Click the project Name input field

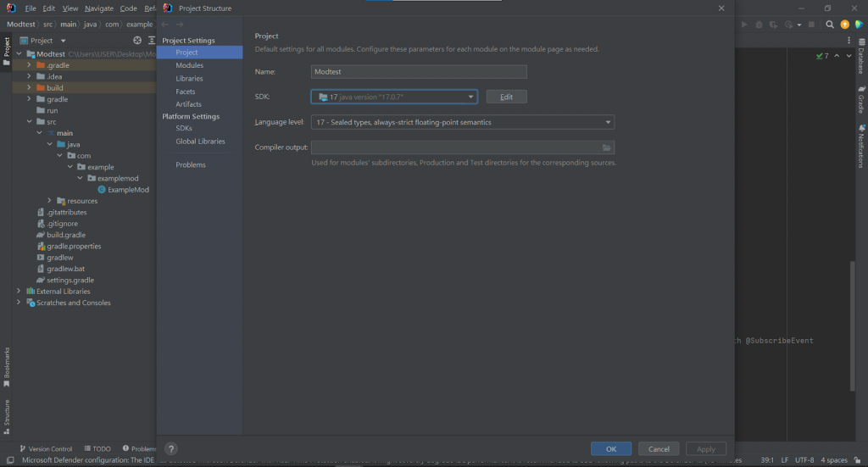[x=419, y=72]
